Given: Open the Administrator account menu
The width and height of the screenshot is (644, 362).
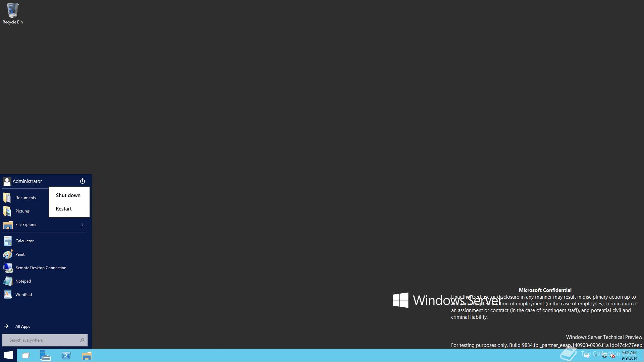Looking at the screenshot, I should pos(22,181).
